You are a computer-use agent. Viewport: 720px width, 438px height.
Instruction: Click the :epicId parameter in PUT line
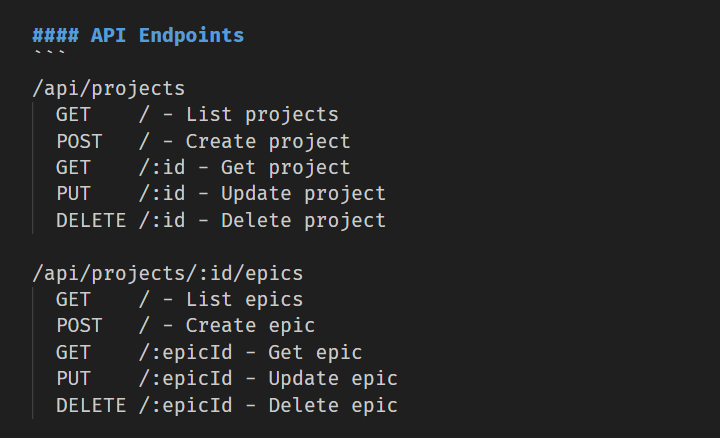pyautogui.click(x=191, y=379)
